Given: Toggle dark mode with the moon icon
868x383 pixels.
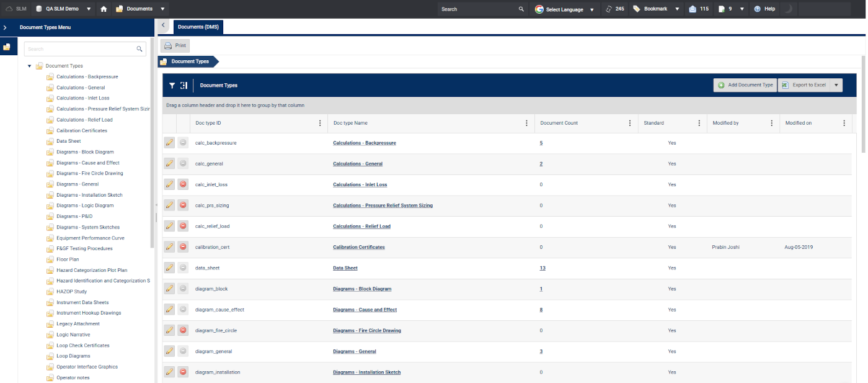Looking at the screenshot, I should tap(789, 9).
